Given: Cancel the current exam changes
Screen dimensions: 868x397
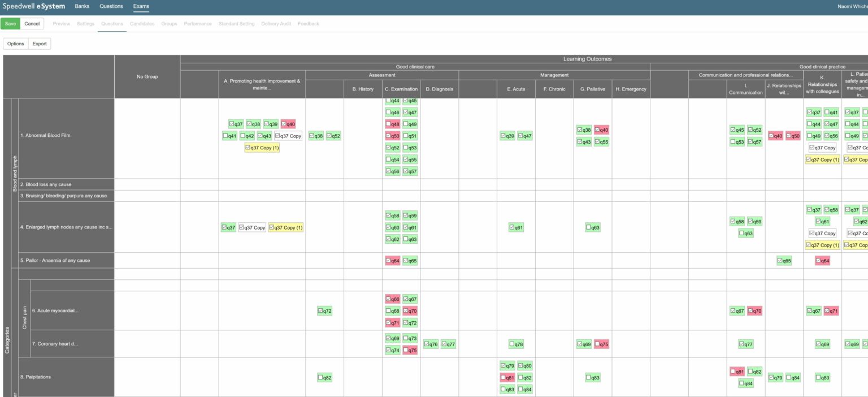Looking at the screenshot, I should coord(32,24).
